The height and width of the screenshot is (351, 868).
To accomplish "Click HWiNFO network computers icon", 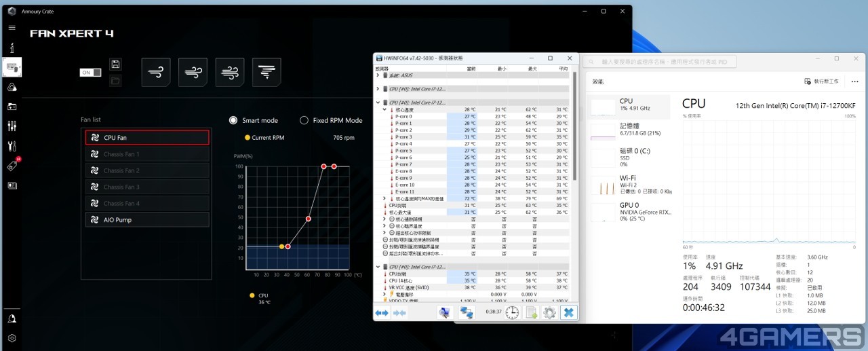I will (467, 312).
